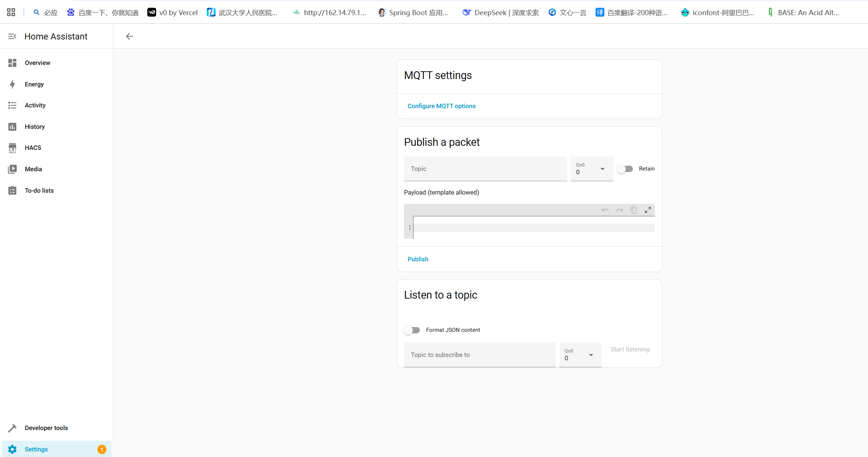Click the payload editor undo icon
The image size is (868, 457).
pyautogui.click(x=605, y=210)
